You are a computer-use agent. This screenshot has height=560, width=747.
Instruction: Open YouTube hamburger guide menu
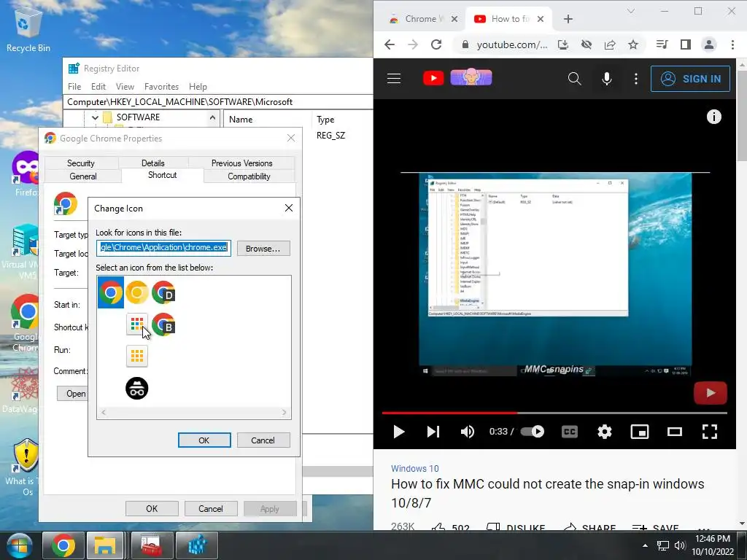coord(394,79)
